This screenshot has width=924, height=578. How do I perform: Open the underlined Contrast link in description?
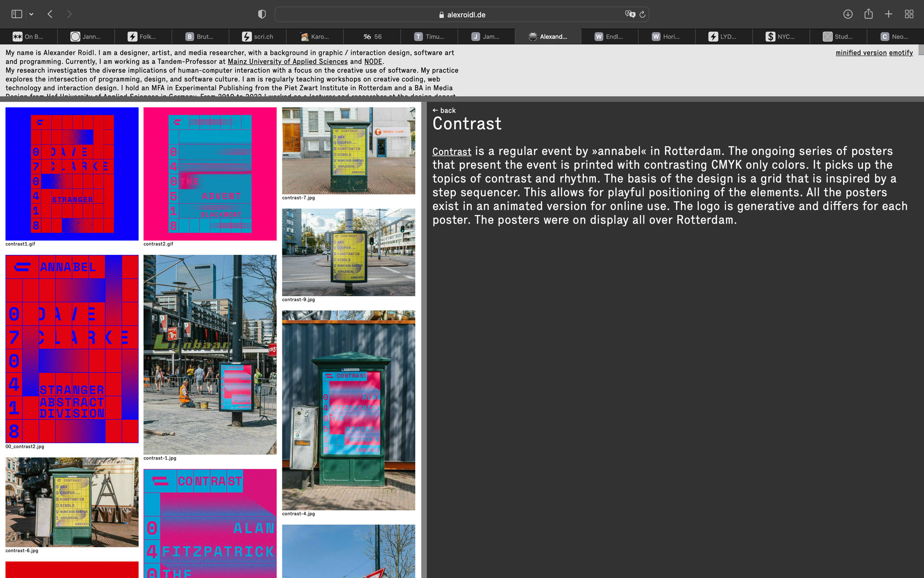click(451, 151)
